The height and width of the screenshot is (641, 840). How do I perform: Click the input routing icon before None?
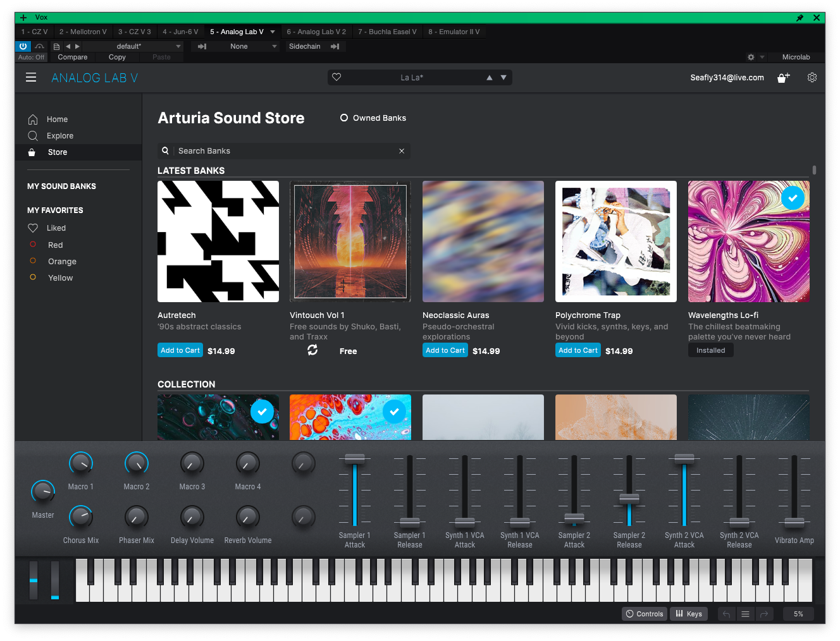click(x=202, y=46)
